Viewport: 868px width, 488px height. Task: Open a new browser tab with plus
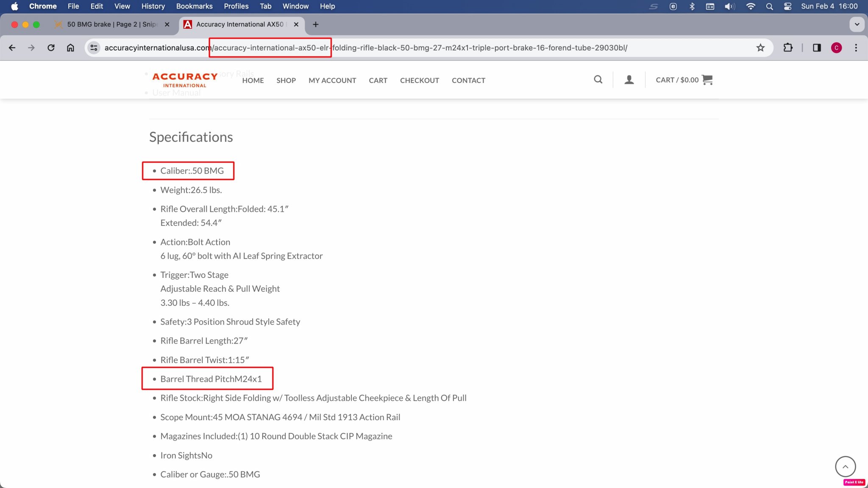315,25
